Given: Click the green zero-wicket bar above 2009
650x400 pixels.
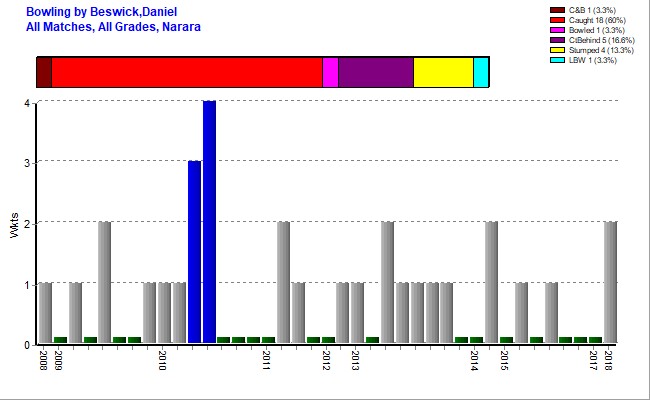Looking at the screenshot, I should coord(60,340).
